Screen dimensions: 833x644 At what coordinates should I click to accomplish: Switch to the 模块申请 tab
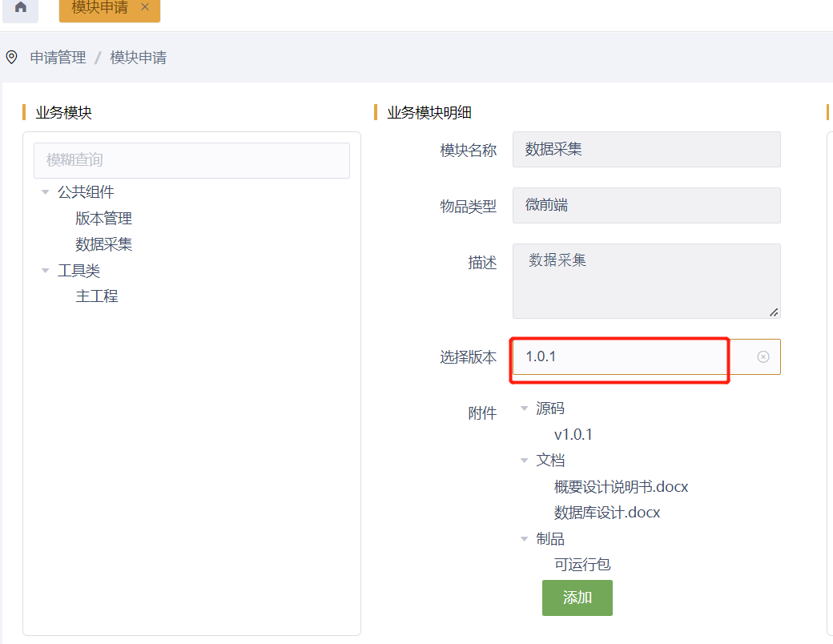[99, 8]
